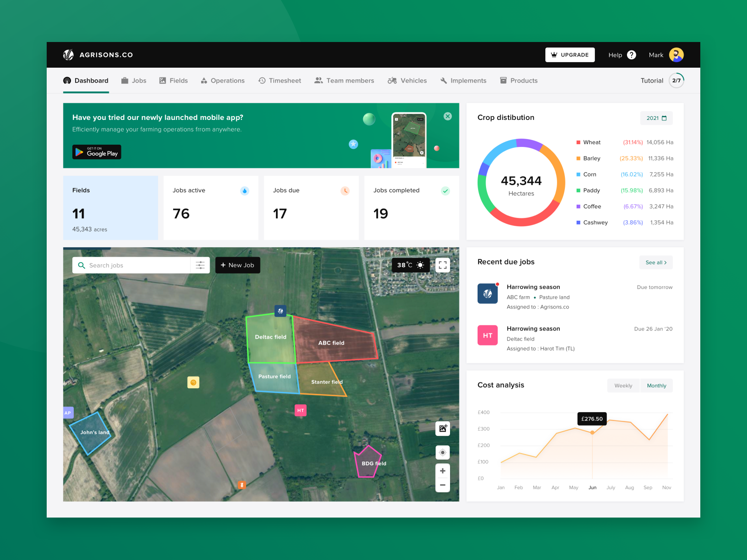Dismiss the mobile app banner
Image resolution: width=747 pixels, height=560 pixels.
447,116
